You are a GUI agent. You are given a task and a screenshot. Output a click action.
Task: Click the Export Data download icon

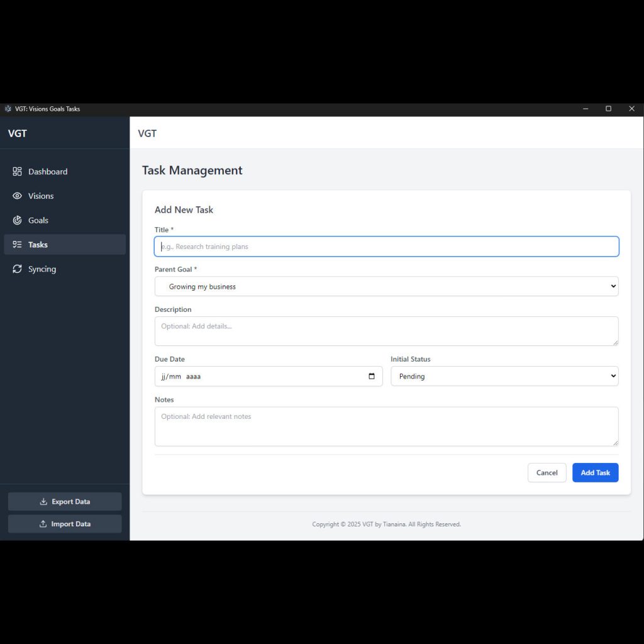pos(43,502)
